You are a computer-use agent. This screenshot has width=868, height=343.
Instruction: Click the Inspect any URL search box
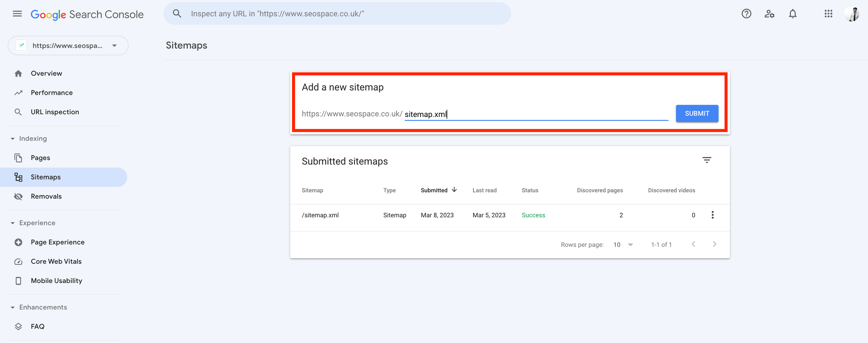tap(337, 14)
